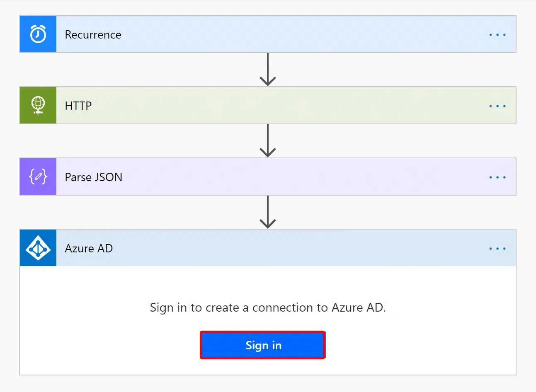This screenshot has width=536, height=392.
Task: Expand the Recurrence step card
Action: pos(268,34)
